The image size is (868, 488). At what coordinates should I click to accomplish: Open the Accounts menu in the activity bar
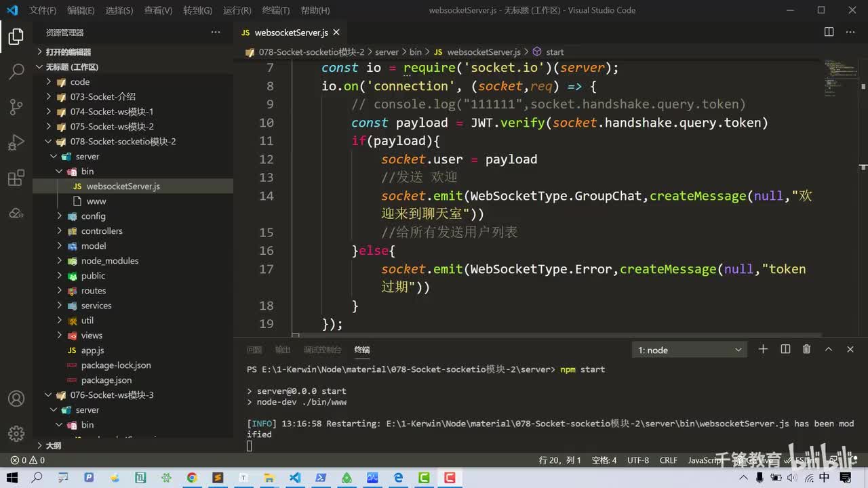[16, 399]
